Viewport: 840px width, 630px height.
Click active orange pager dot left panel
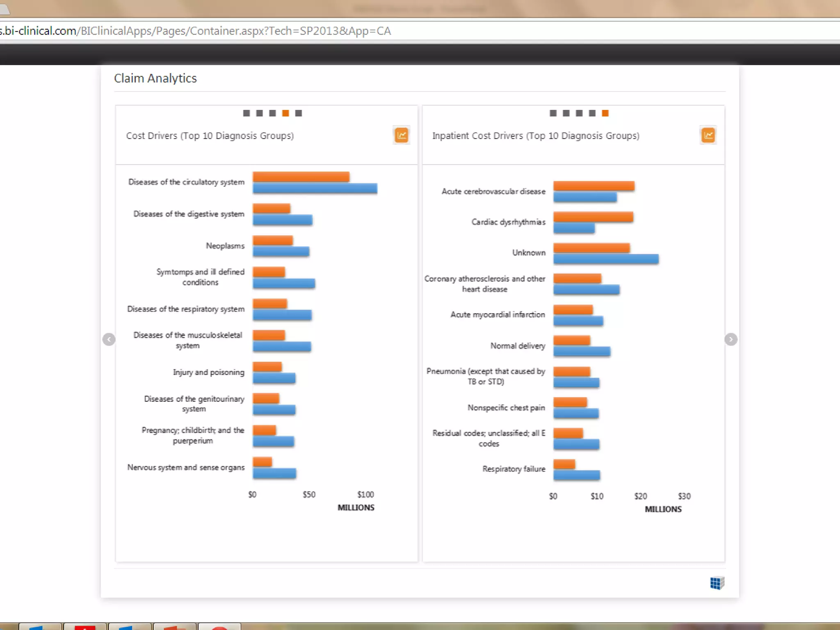(x=285, y=113)
